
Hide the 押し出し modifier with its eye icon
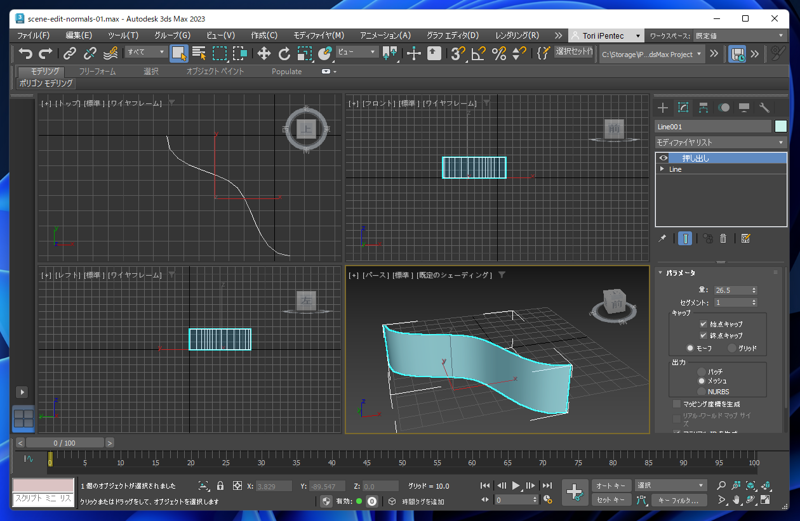(x=663, y=158)
